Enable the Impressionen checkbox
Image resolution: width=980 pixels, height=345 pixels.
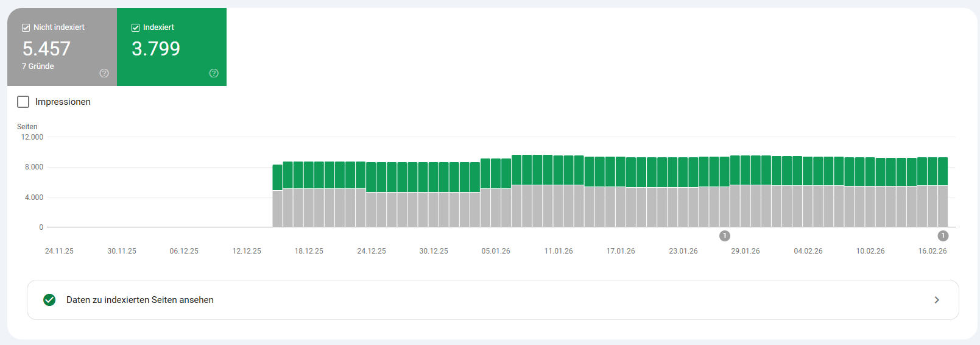click(x=23, y=102)
